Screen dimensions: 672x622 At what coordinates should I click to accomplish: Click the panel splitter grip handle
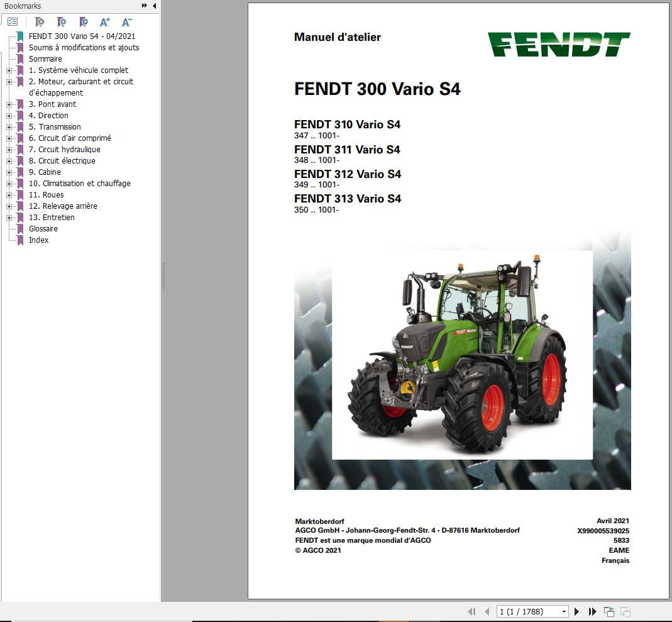[x=163, y=277]
